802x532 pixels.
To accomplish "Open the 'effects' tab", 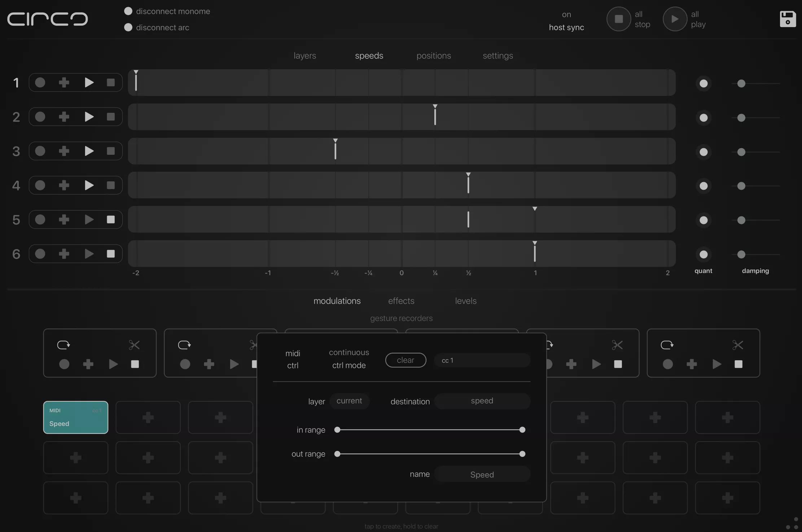I will pos(401,301).
